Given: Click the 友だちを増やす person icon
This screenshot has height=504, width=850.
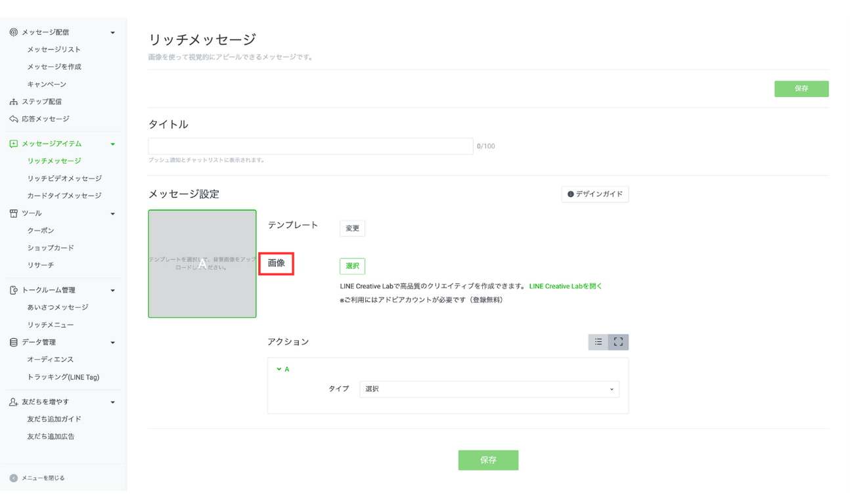Looking at the screenshot, I should coord(13,402).
